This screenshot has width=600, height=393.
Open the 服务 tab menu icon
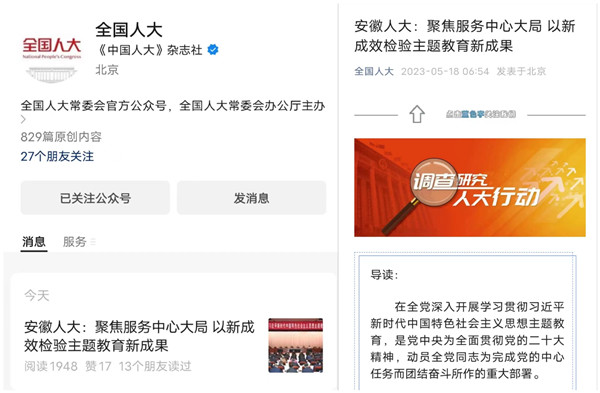[x=93, y=242]
